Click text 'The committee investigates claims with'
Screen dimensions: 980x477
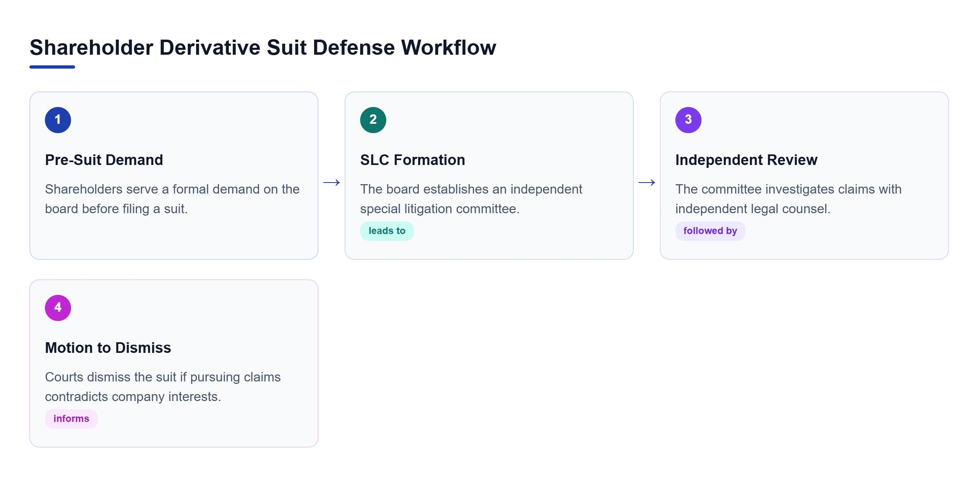point(788,189)
